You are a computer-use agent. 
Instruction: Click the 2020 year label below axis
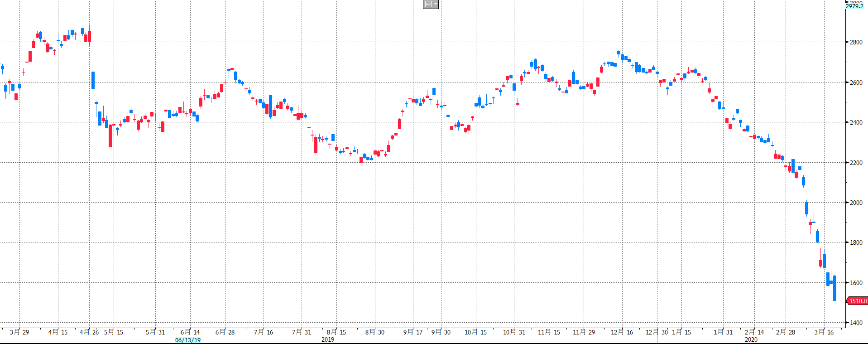point(751,339)
